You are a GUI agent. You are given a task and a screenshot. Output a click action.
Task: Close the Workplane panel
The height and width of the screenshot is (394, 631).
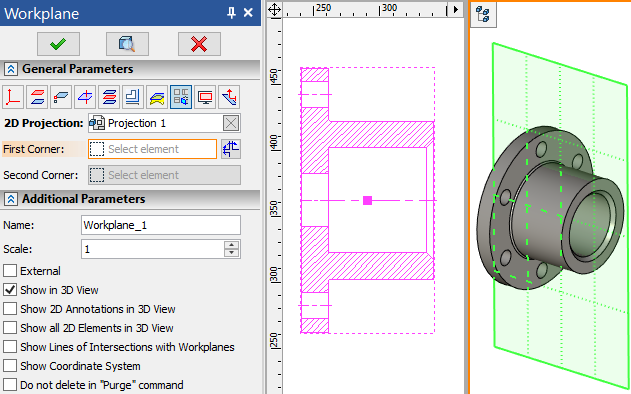coord(248,13)
